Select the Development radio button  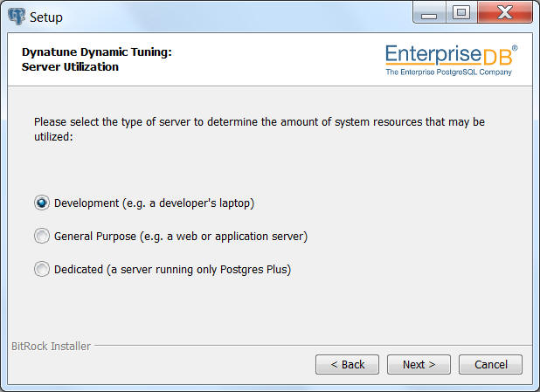[42, 203]
